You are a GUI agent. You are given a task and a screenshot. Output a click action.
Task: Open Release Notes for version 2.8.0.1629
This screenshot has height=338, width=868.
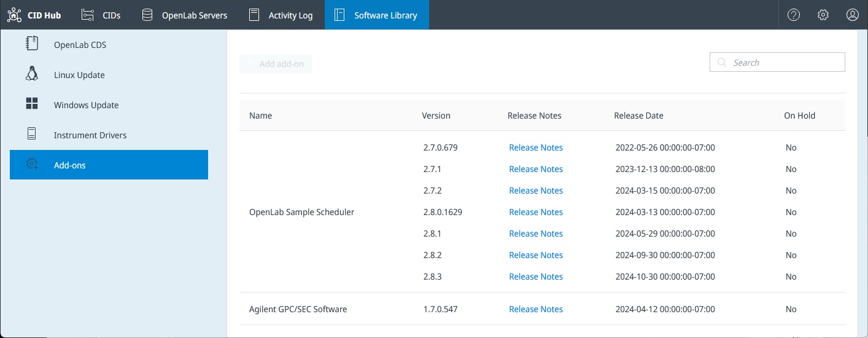pyautogui.click(x=536, y=212)
